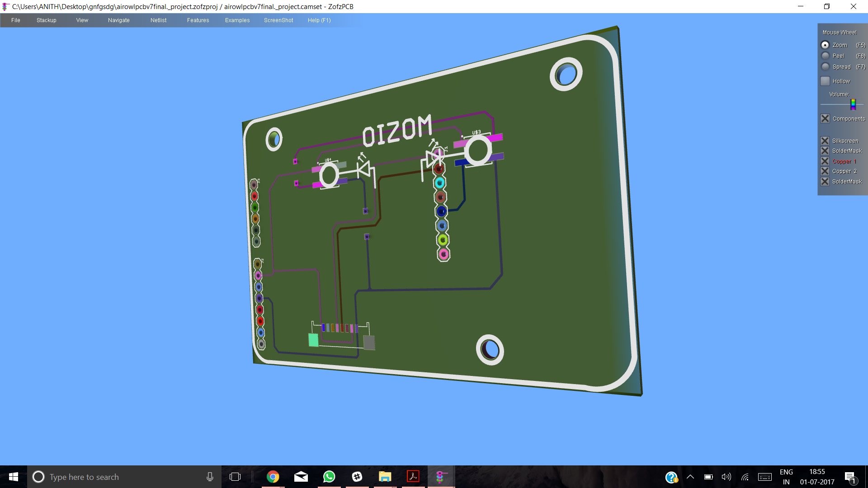Open File Explorer in taskbar

[x=385, y=477]
